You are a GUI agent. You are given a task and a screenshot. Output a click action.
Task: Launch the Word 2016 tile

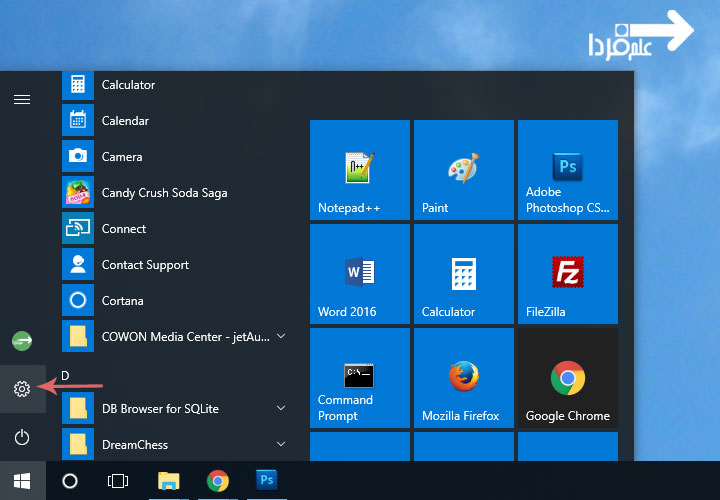(360, 274)
